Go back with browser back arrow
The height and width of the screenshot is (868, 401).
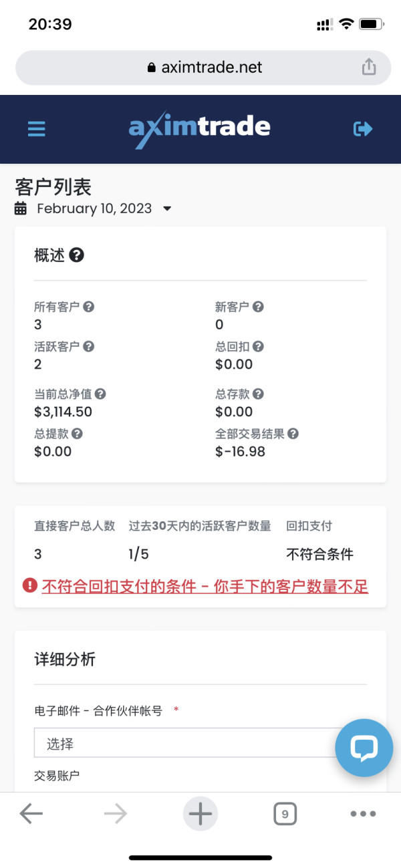click(x=31, y=813)
